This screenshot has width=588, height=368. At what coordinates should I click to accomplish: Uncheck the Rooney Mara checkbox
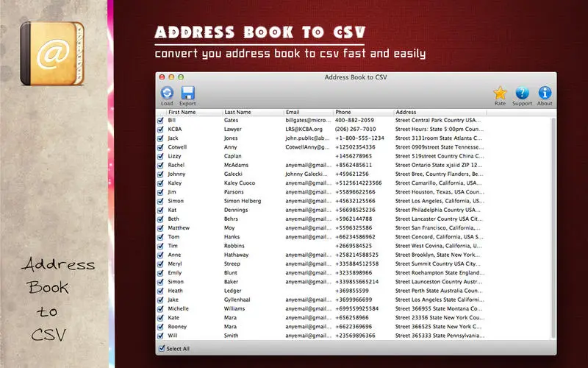[160, 327]
